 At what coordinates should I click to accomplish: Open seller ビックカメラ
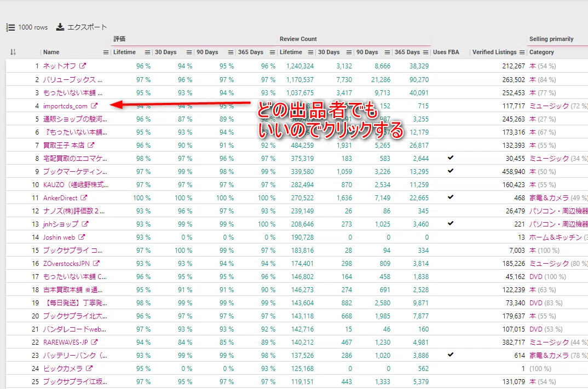63,368
